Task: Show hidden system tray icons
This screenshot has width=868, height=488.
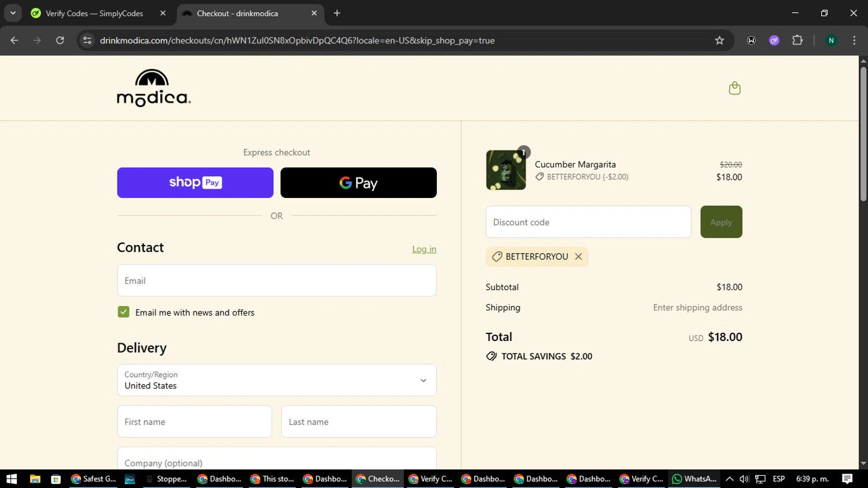Action: 730,479
